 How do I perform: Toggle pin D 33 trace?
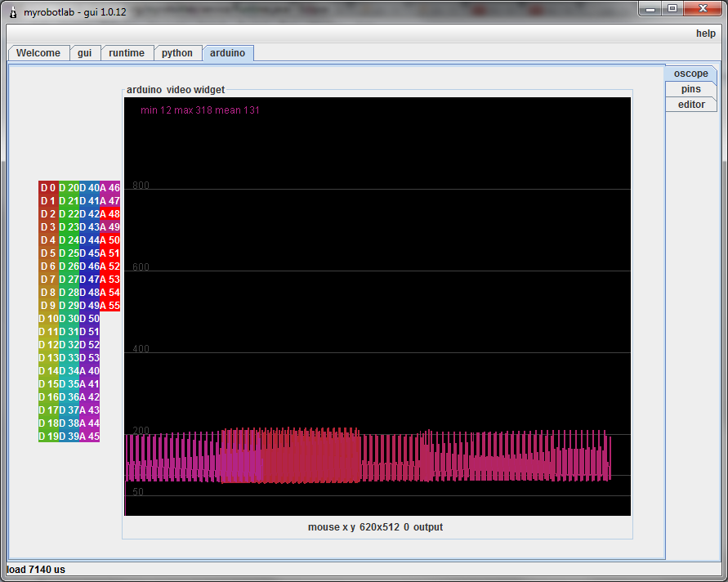[69, 358]
